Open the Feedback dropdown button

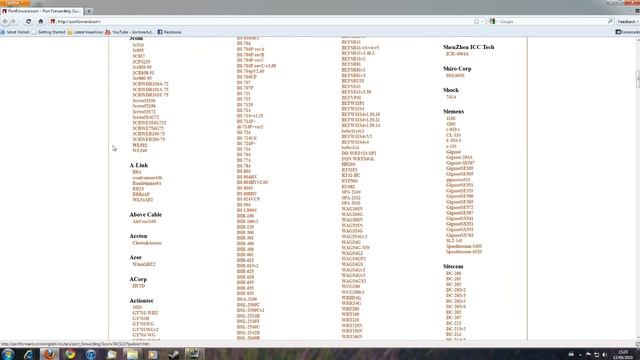[x=628, y=21]
